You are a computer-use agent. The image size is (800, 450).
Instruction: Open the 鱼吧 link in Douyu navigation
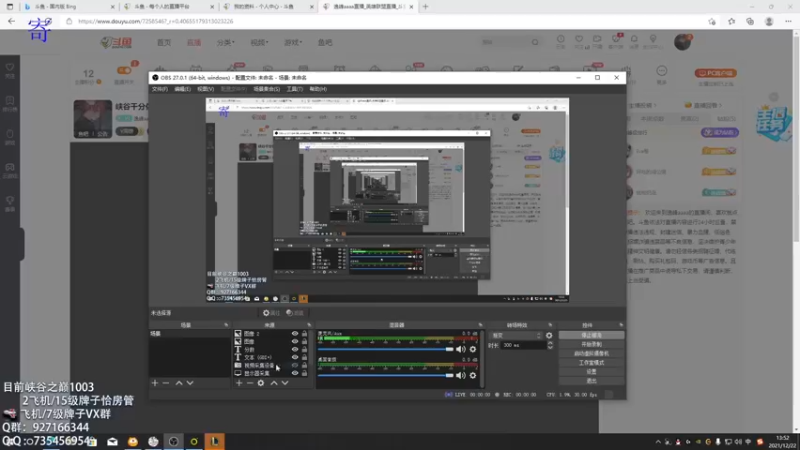[x=325, y=42]
